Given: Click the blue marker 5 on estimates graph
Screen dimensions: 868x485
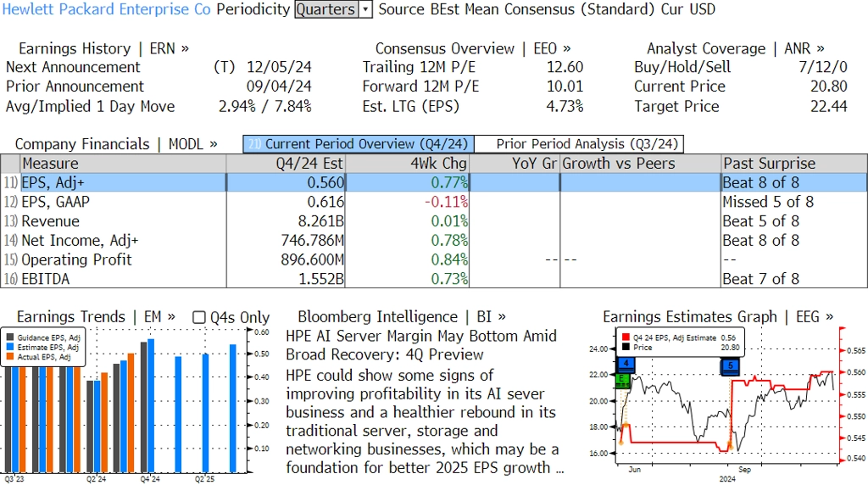Looking at the screenshot, I should [x=730, y=366].
